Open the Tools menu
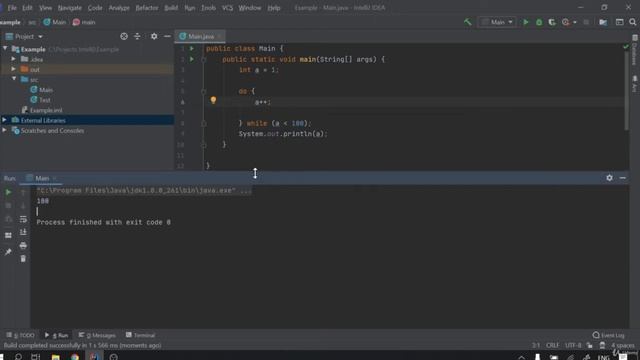The width and height of the screenshot is (640, 360). point(208,8)
